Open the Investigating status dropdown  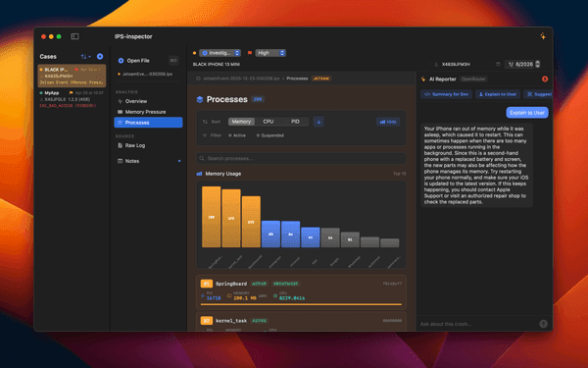[x=220, y=53]
